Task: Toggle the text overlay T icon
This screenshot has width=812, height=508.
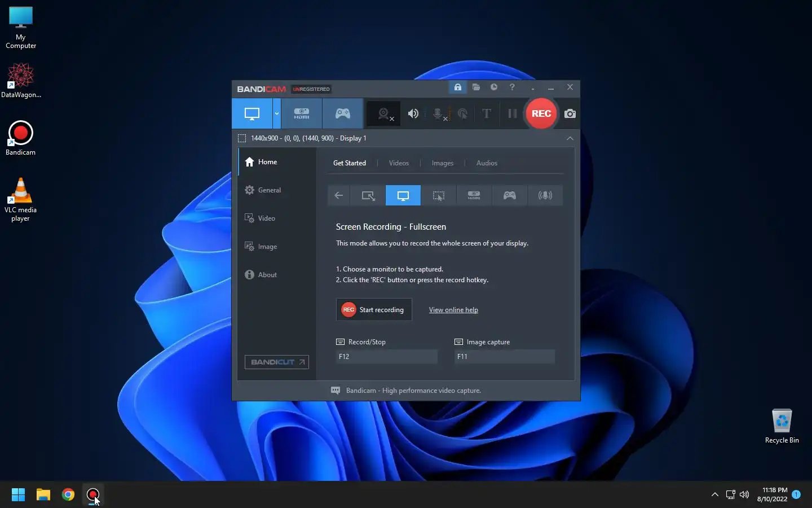Action: pos(487,113)
